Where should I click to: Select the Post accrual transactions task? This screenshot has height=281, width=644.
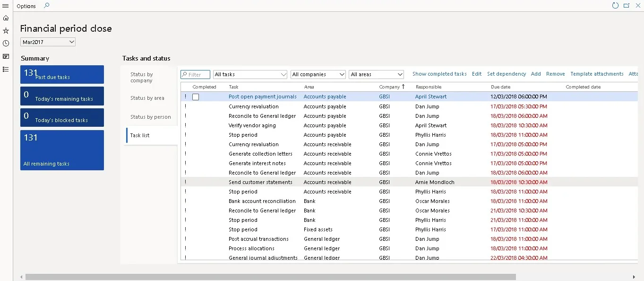coord(258,239)
